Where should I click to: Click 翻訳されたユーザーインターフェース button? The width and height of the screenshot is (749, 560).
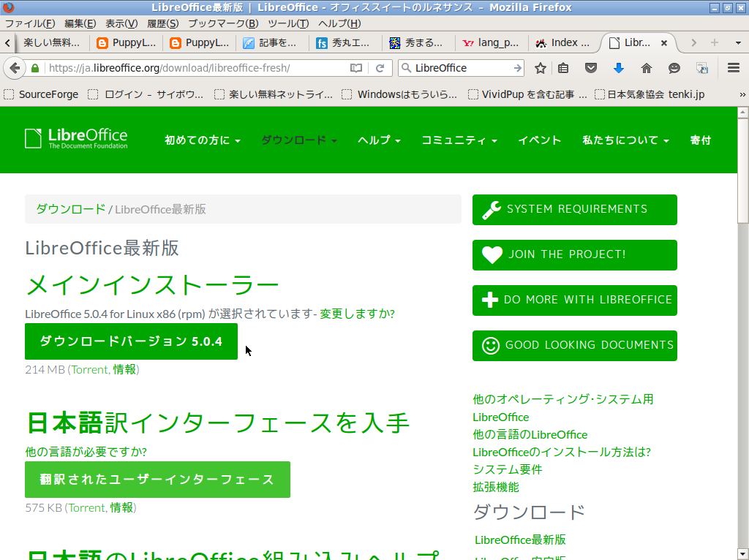pyautogui.click(x=157, y=480)
